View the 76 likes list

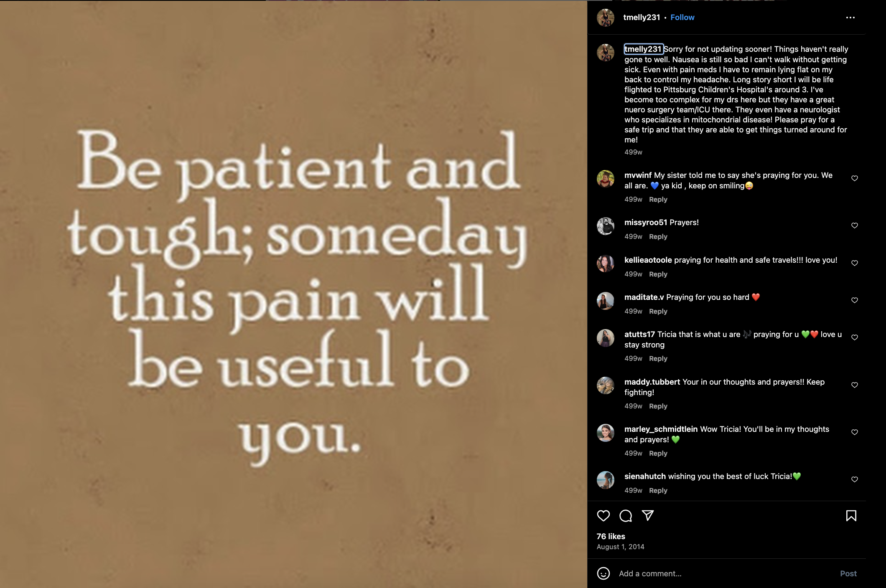click(x=611, y=536)
